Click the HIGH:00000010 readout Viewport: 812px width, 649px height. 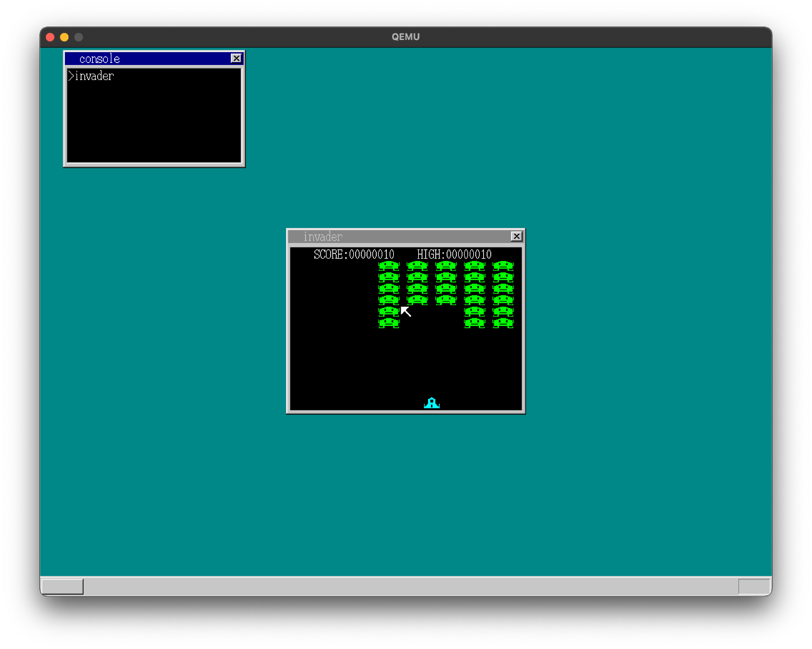(454, 254)
